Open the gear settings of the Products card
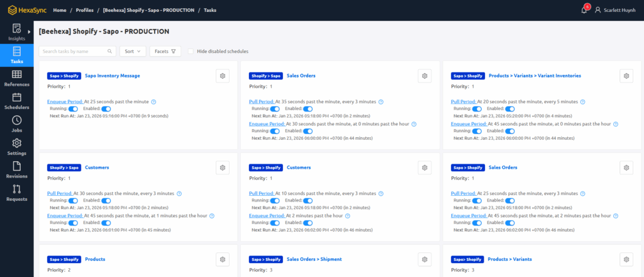The width and height of the screenshot is (644, 277). pos(223,259)
